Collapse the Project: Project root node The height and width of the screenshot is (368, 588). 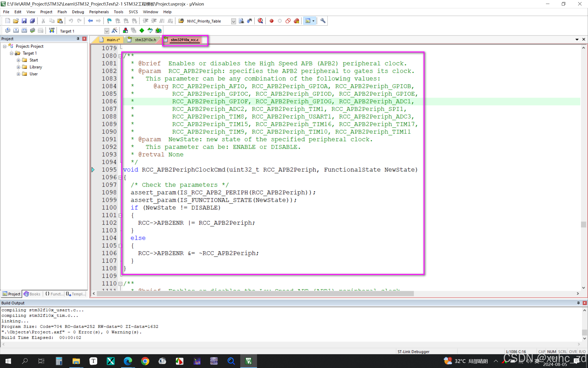[x=5, y=46]
